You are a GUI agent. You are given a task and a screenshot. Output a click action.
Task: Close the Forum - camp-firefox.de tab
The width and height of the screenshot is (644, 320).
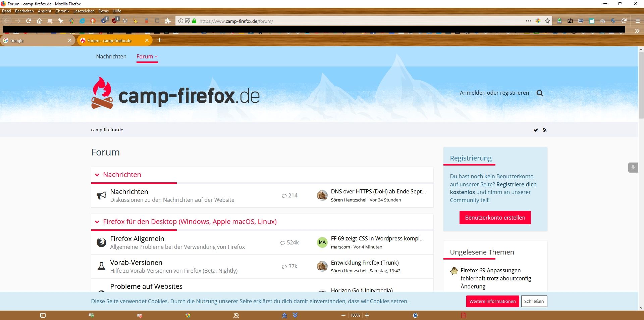tap(147, 40)
